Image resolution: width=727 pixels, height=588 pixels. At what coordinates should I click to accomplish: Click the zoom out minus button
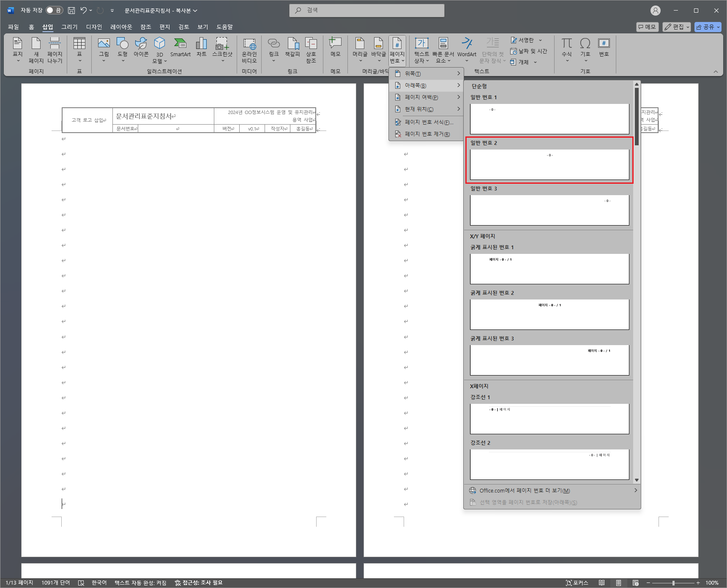point(648,583)
